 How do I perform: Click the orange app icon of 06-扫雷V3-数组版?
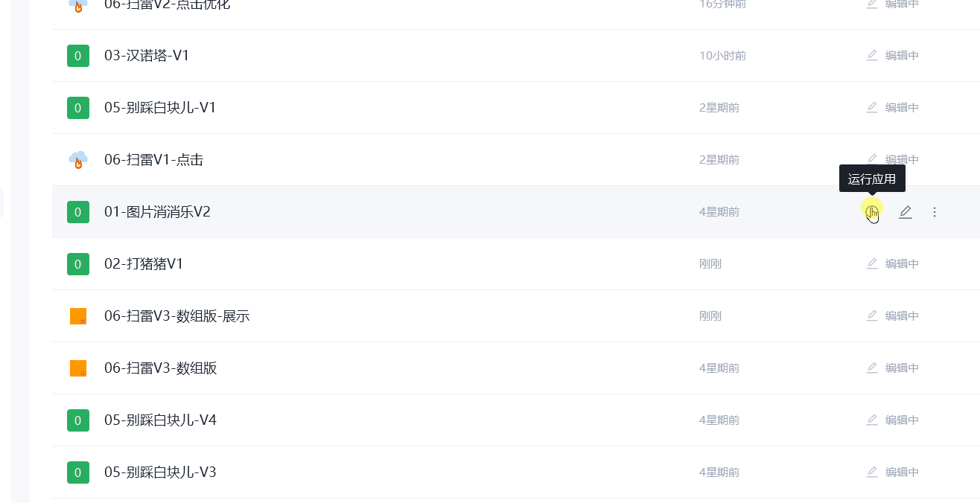[x=78, y=368]
